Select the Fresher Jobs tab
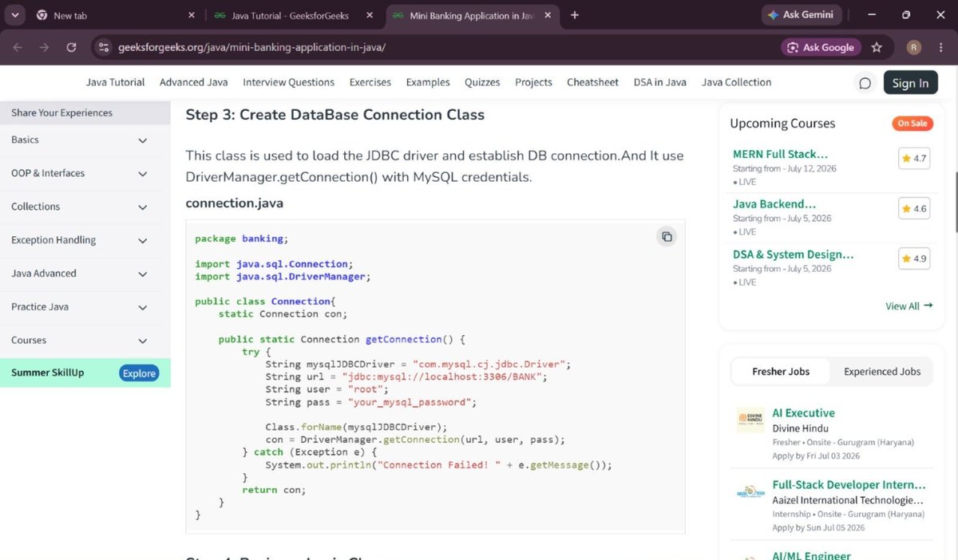 tap(781, 371)
